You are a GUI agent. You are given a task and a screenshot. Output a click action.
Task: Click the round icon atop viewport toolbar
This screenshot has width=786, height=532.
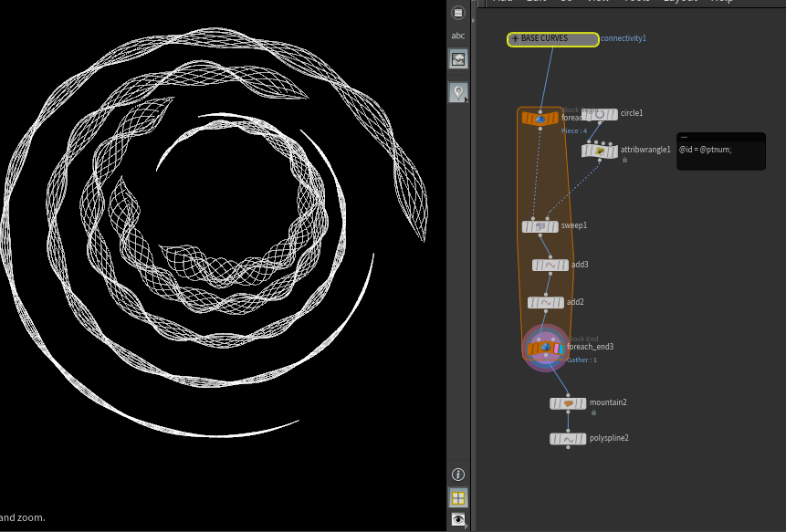click(458, 13)
